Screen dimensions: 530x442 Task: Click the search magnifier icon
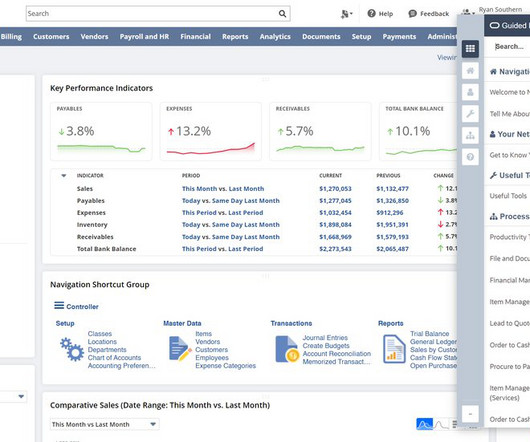point(282,14)
